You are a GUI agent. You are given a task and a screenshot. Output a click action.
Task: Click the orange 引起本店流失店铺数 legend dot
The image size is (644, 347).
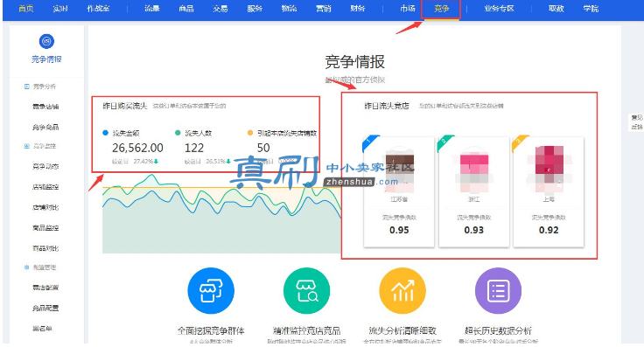click(x=250, y=133)
